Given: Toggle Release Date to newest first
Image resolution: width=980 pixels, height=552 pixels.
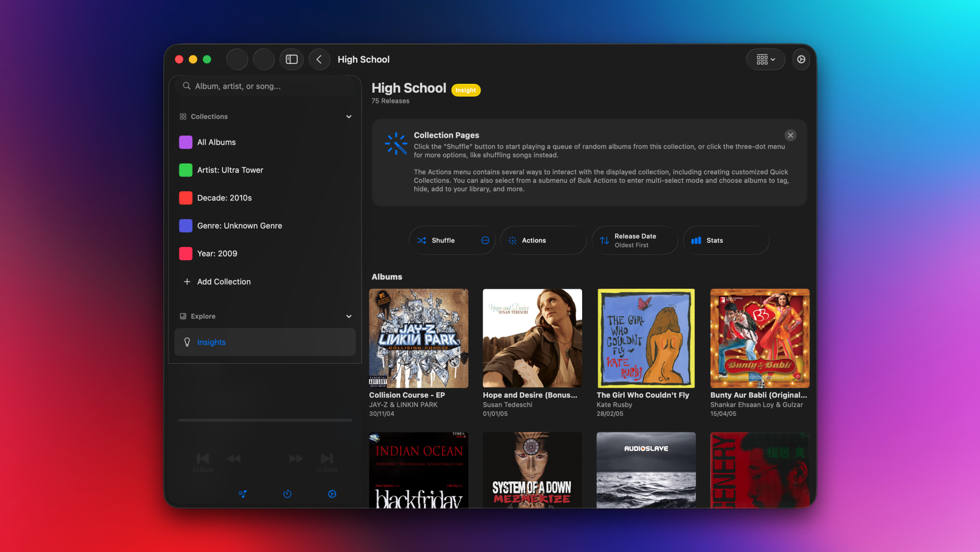Looking at the screenshot, I should pyautogui.click(x=635, y=240).
